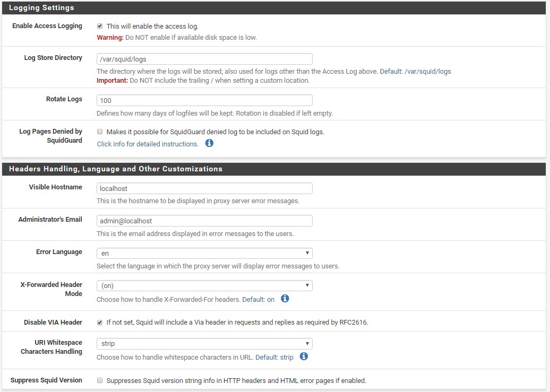Click the Headers Handling, Language section header

116,169
